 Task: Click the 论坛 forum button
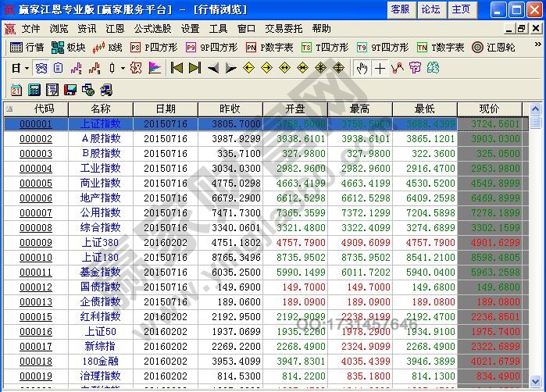click(x=430, y=9)
